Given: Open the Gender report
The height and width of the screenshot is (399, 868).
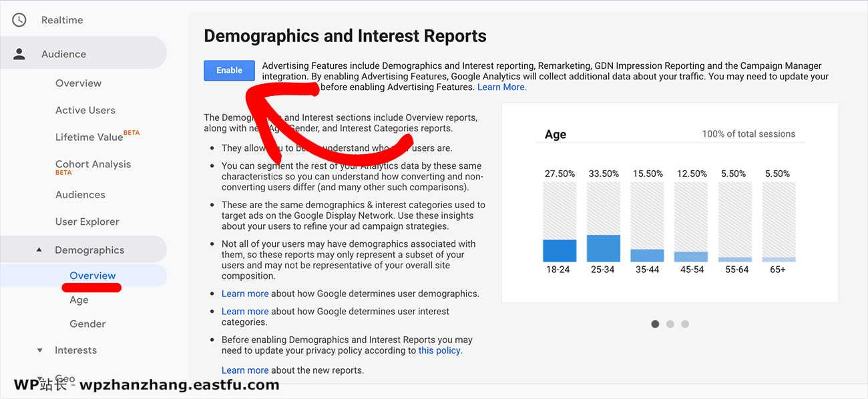Looking at the screenshot, I should pos(87,324).
